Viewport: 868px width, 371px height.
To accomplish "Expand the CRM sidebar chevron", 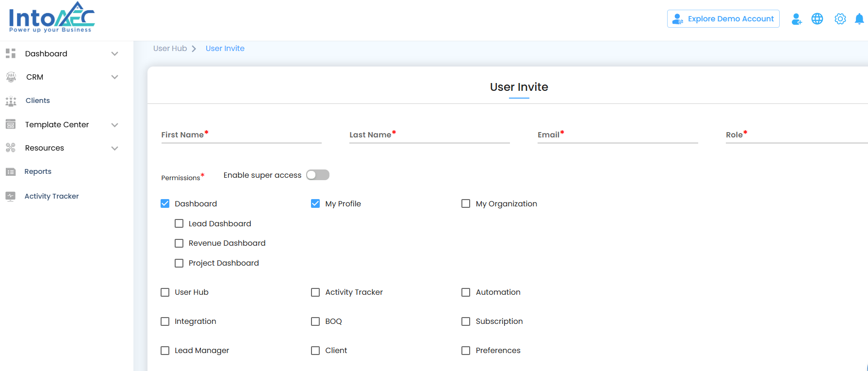I will (x=115, y=77).
